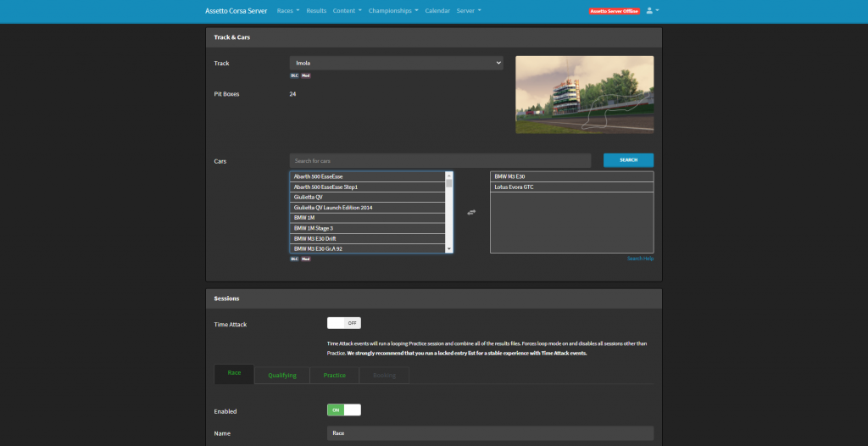Switch to the Practice session tab

pyautogui.click(x=334, y=375)
